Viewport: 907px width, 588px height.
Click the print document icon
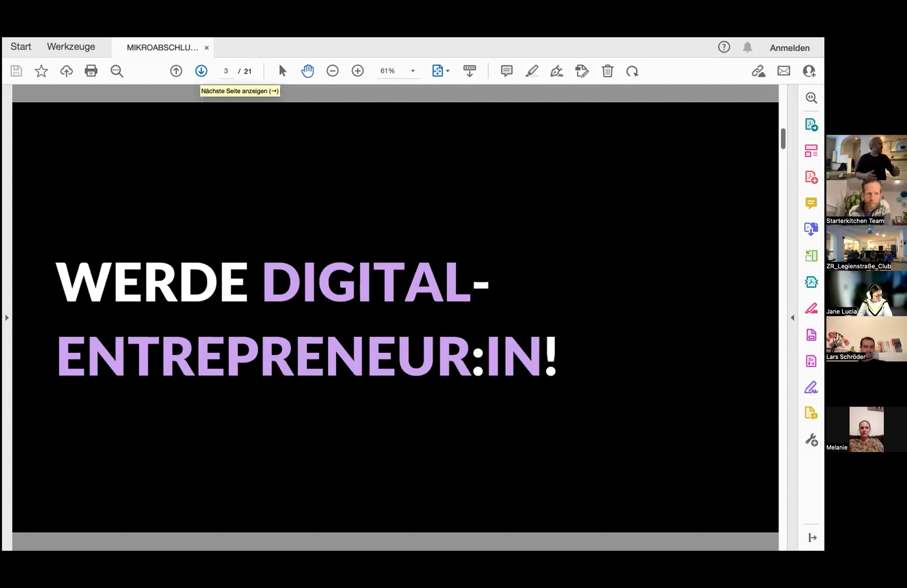coord(91,71)
